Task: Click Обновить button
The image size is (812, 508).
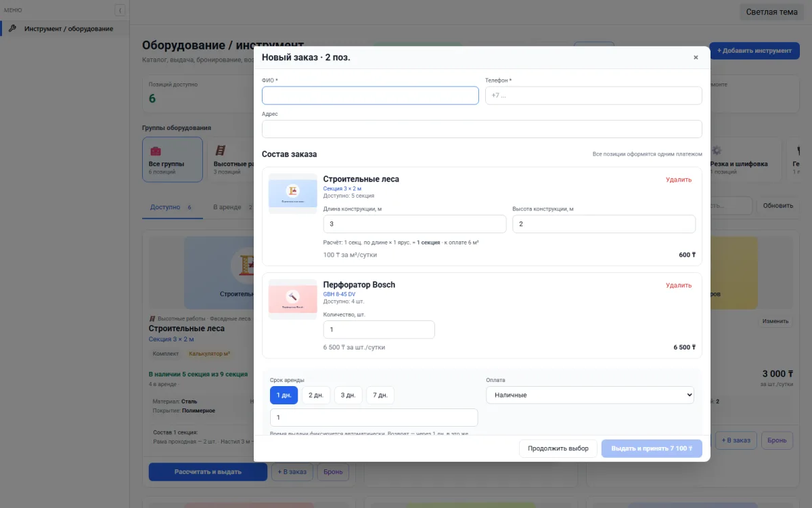Action: (777, 206)
